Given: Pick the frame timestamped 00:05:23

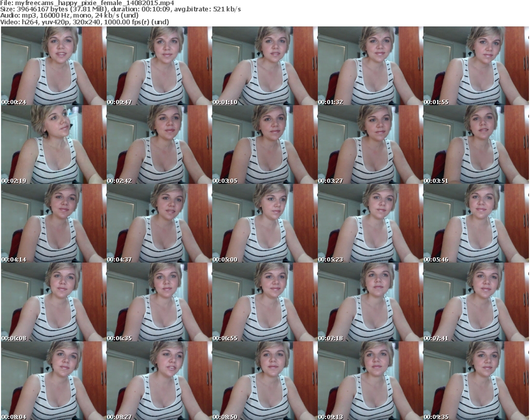Looking at the screenshot, I should point(371,224).
